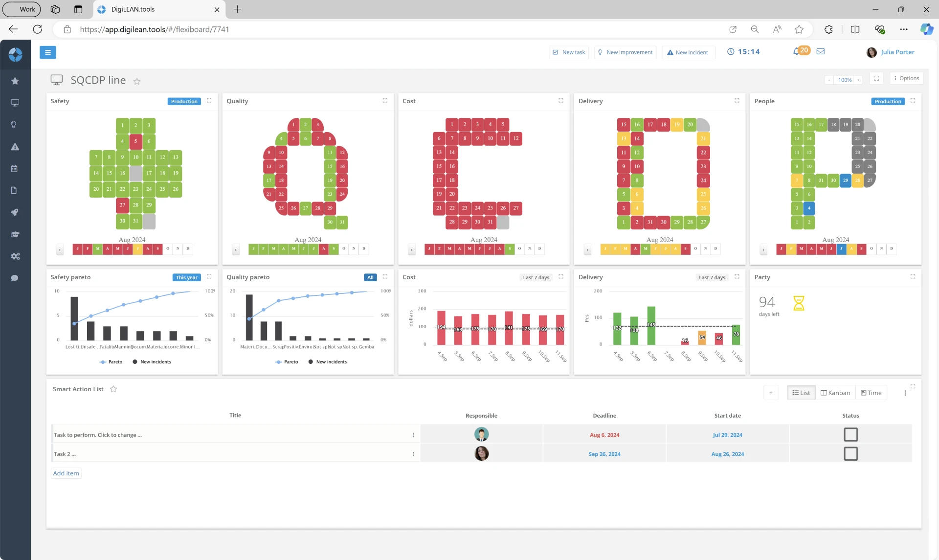Click the New incident button

point(688,52)
